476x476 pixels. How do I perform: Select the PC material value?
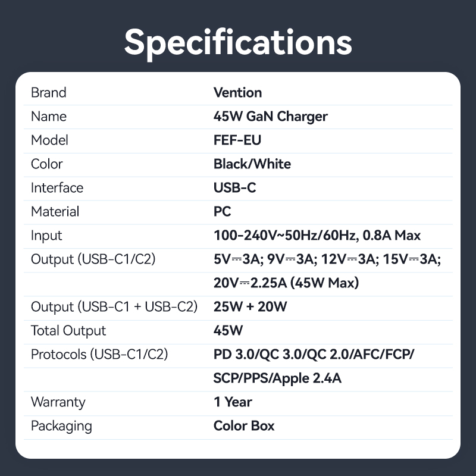222,212
